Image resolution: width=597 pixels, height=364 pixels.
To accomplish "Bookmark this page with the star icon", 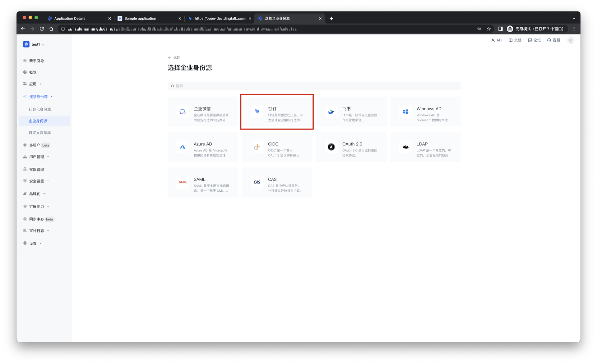I will pos(489,29).
